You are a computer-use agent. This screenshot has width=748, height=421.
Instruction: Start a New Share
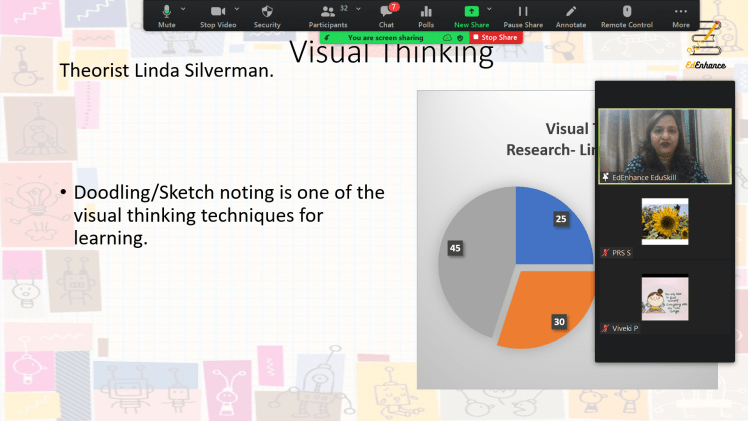pyautogui.click(x=472, y=14)
